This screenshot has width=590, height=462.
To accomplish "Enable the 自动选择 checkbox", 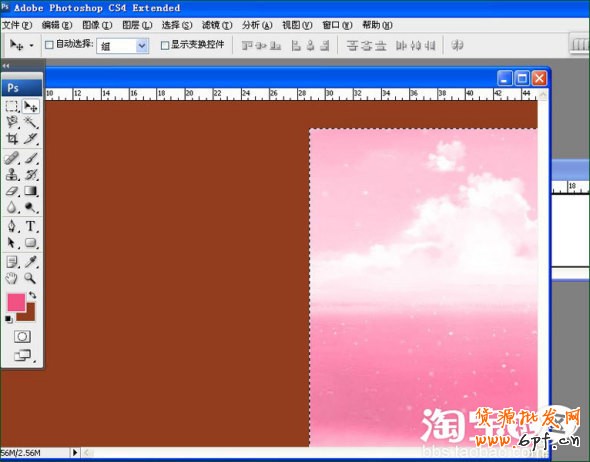I will (x=49, y=45).
